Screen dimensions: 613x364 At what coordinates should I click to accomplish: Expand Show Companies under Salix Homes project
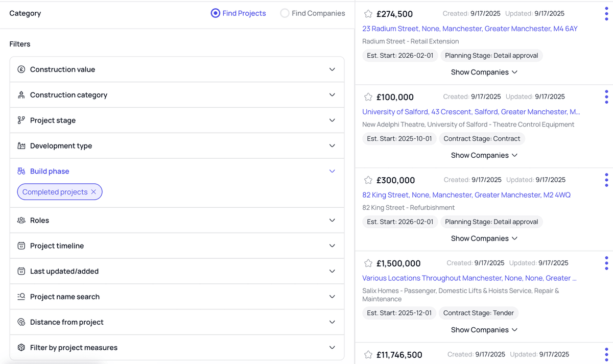click(484, 330)
